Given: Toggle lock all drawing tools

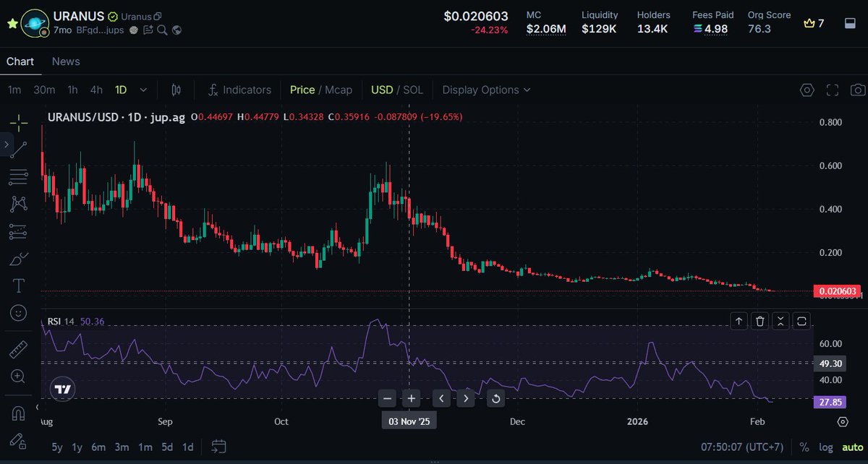Looking at the screenshot, I should tap(19, 441).
